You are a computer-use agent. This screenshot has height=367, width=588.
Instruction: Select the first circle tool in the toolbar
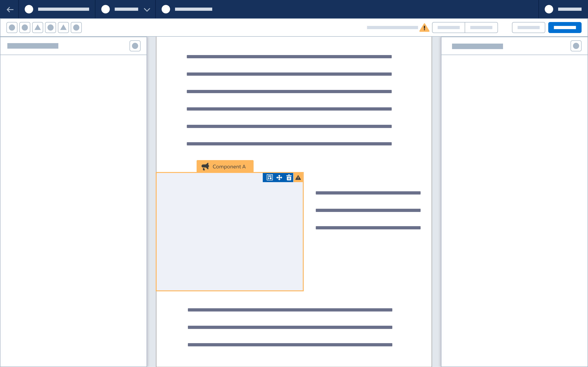[12, 28]
